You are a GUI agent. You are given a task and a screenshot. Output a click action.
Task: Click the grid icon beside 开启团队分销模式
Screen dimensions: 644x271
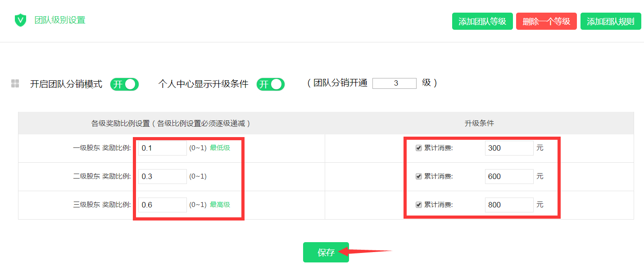click(x=15, y=83)
